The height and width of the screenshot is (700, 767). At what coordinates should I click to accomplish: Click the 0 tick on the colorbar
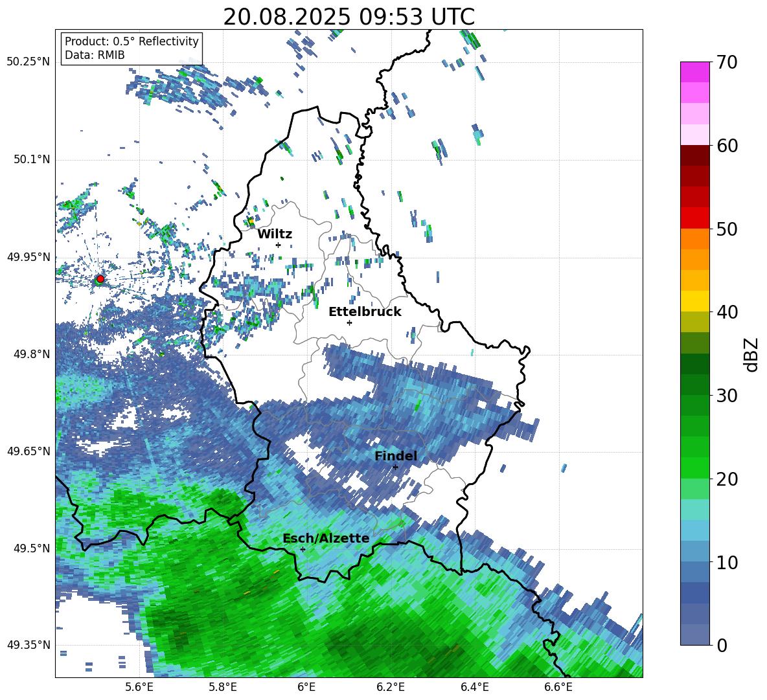(722, 645)
